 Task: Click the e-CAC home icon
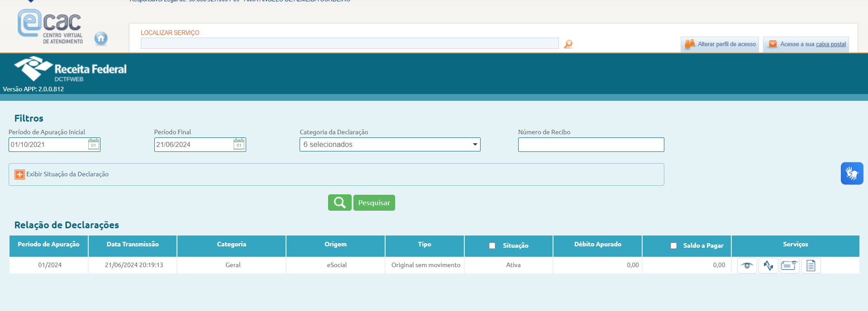[101, 38]
